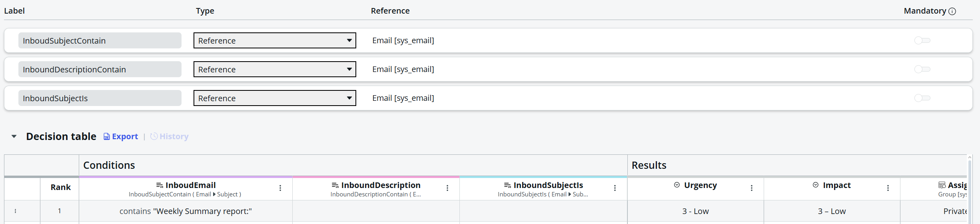Open Impact column options menu
The width and height of the screenshot is (980, 224).
pyautogui.click(x=888, y=188)
